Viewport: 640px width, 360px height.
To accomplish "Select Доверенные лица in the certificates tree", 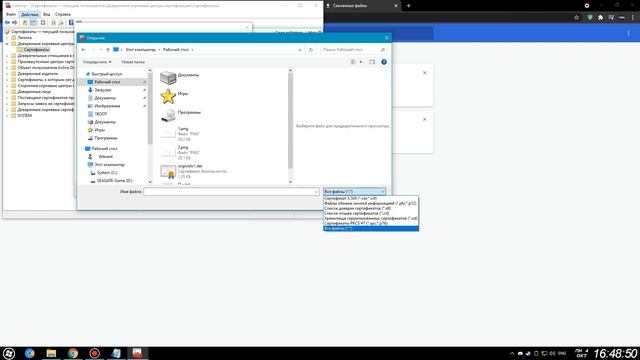I will tap(34, 92).
